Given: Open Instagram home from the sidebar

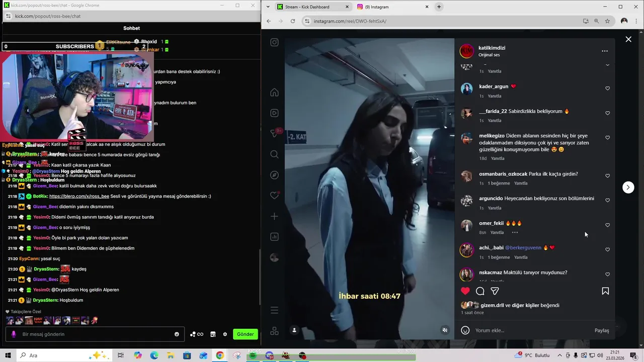Looking at the screenshot, I should (x=274, y=93).
